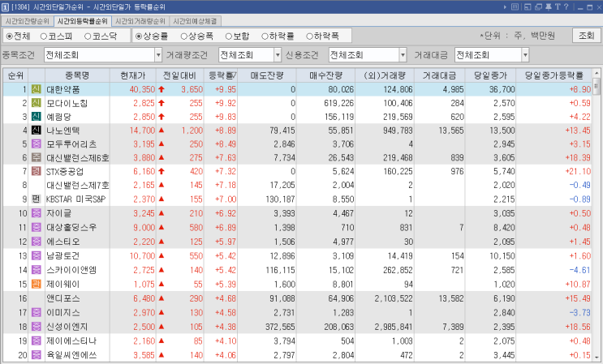Sort by the 당일종가등락률 column header
Viewport: 603px width, 364px height.
point(553,75)
